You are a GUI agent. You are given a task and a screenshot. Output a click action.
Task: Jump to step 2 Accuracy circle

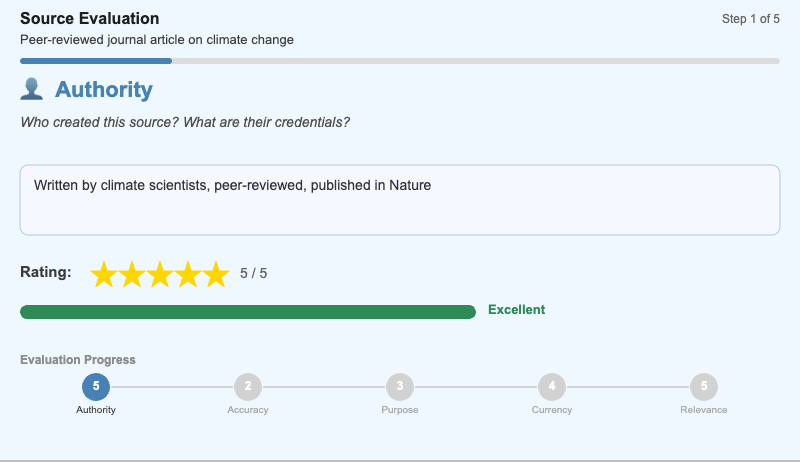tap(248, 386)
